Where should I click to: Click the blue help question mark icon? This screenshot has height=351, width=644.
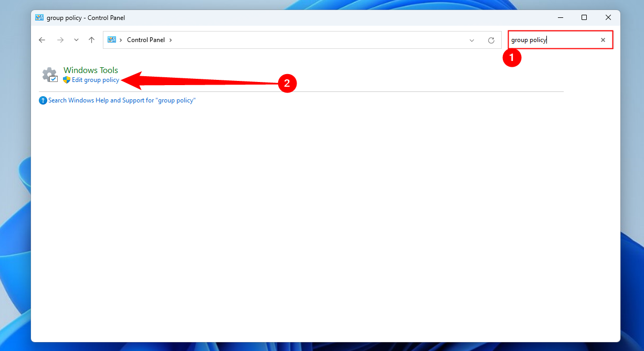click(x=43, y=100)
